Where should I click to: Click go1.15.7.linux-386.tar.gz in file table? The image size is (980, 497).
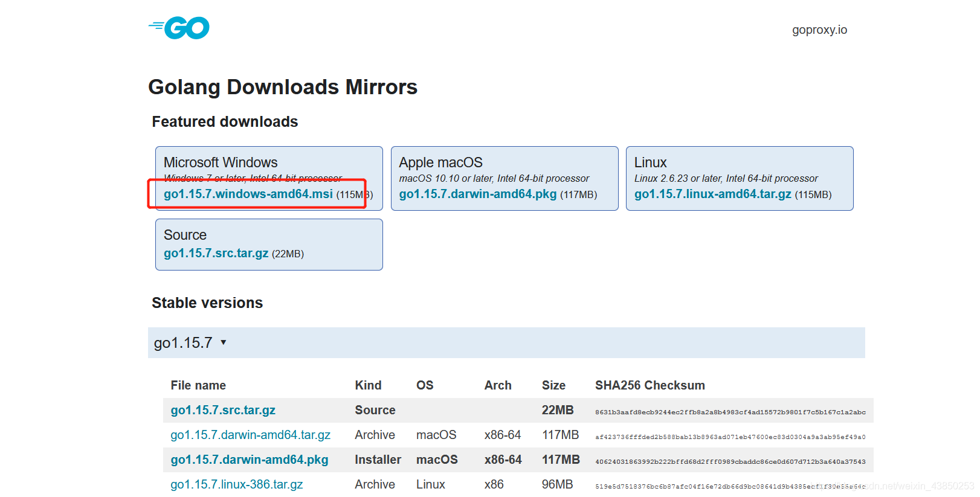[237, 484]
